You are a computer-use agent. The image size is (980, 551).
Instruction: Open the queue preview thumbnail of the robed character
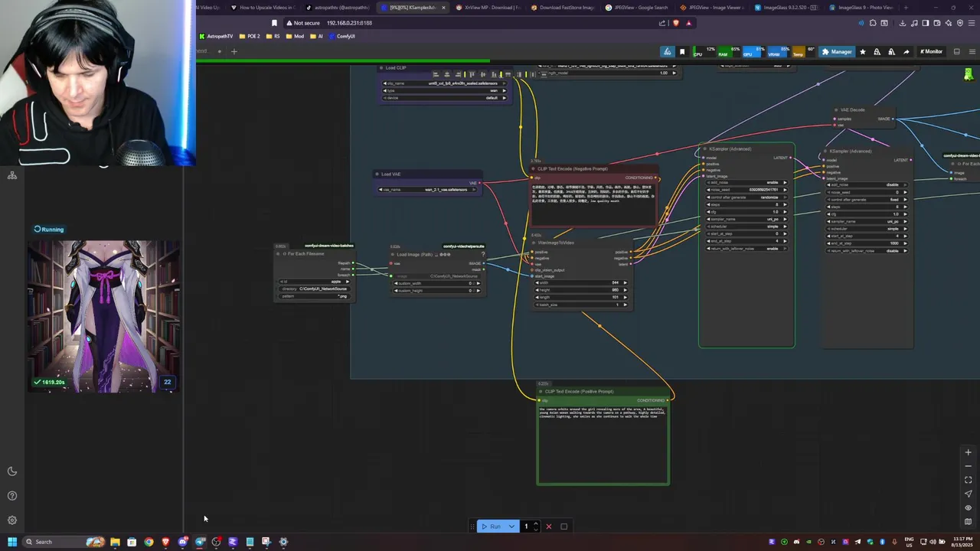coord(103,317)
